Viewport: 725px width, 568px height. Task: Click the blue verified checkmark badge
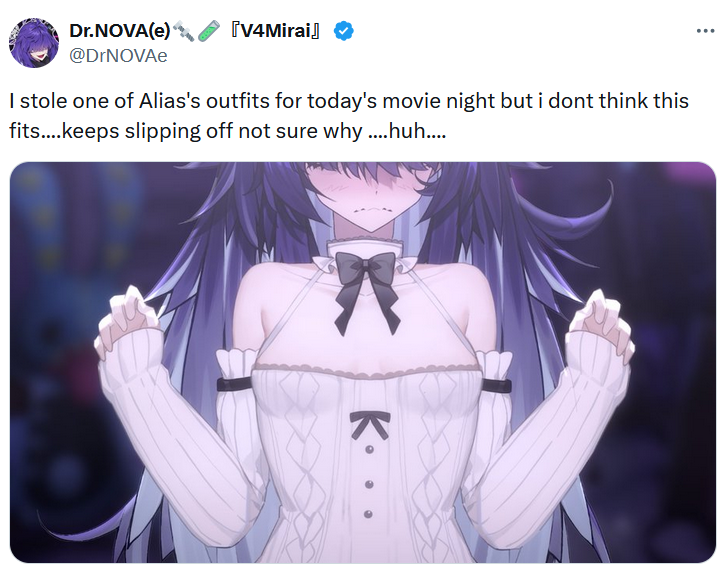344,31
